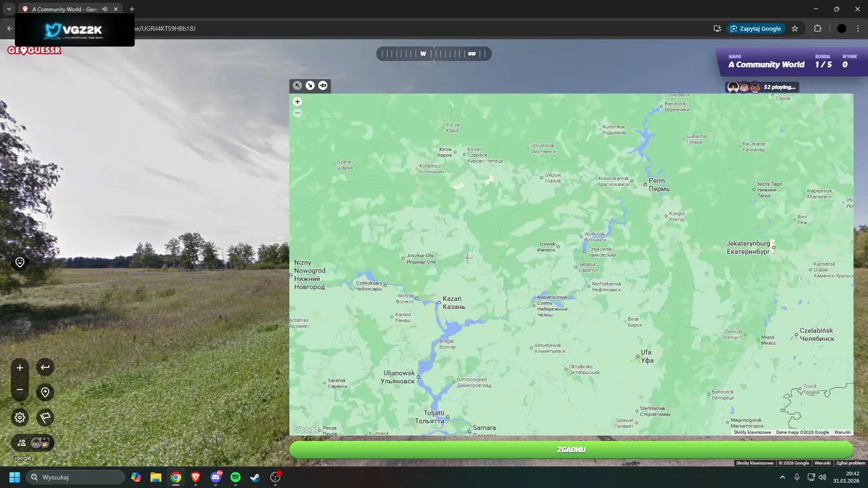Open Brave browser from the taskbar
868x488 pixels.
click(x=196, y=477)
